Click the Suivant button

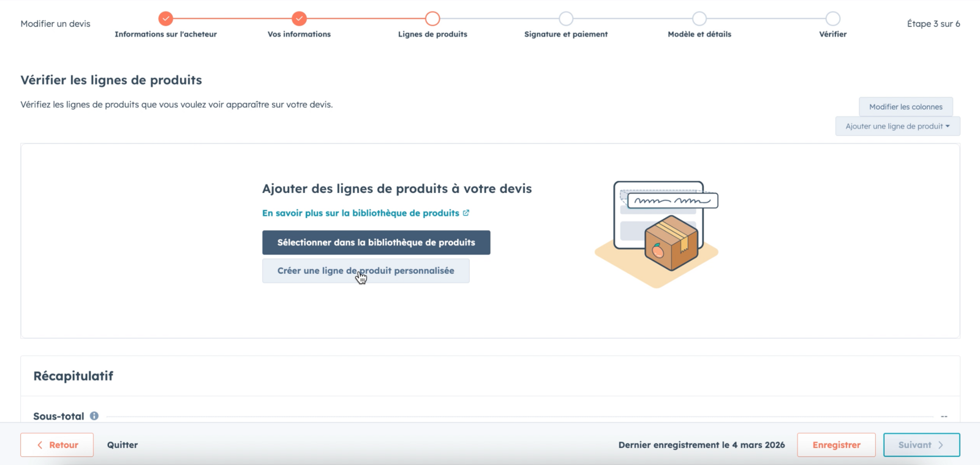922,445
